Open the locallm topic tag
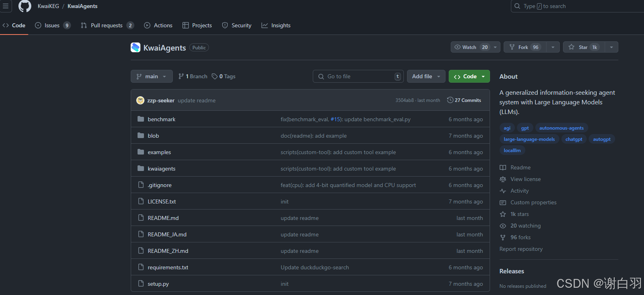Viewport: 644px width, 295px height. [x=512, y=151]
